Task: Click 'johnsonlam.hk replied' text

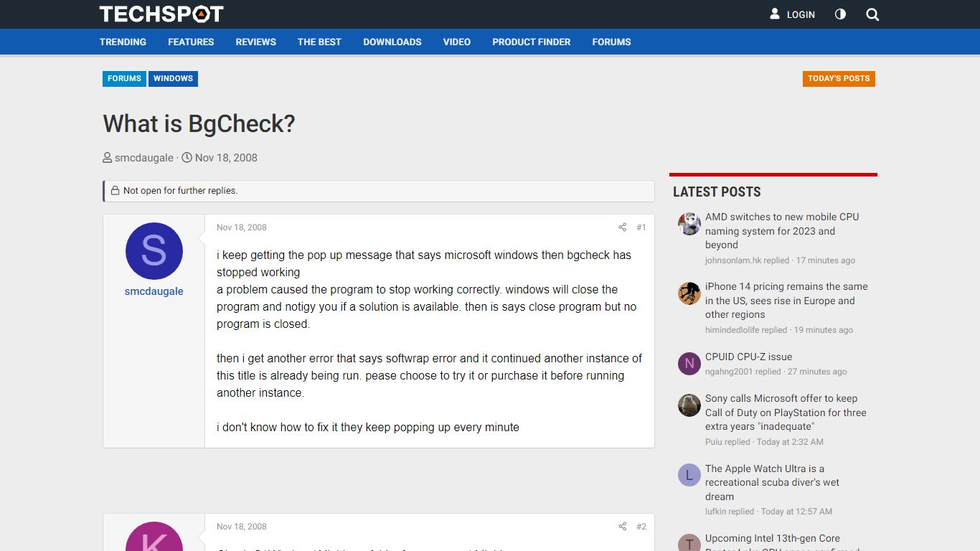Action: (x=747, y=260)
